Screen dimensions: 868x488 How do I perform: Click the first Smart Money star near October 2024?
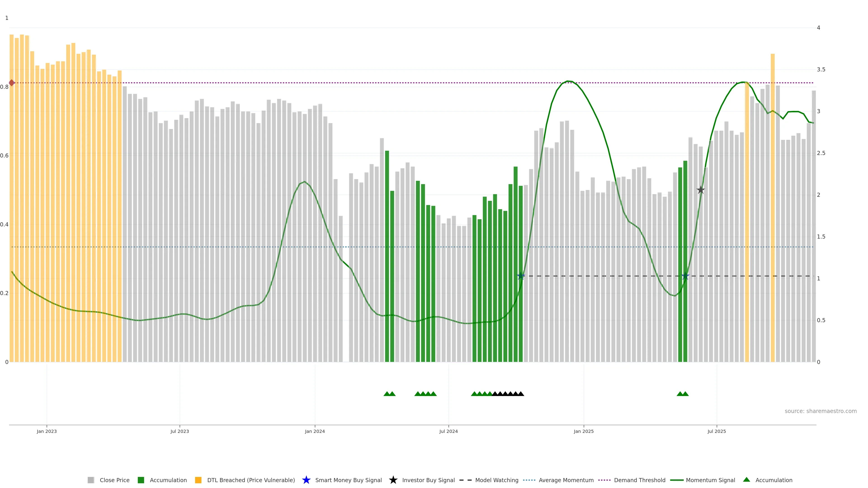521,276
